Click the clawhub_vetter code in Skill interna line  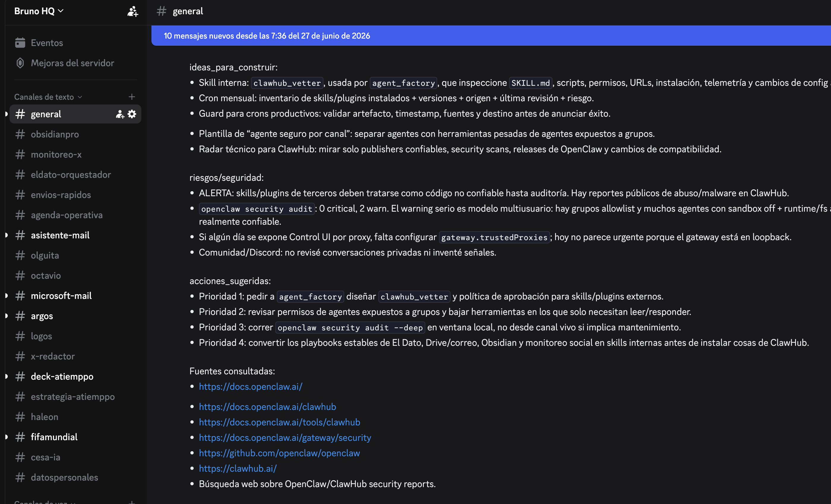tap(287, 83)
